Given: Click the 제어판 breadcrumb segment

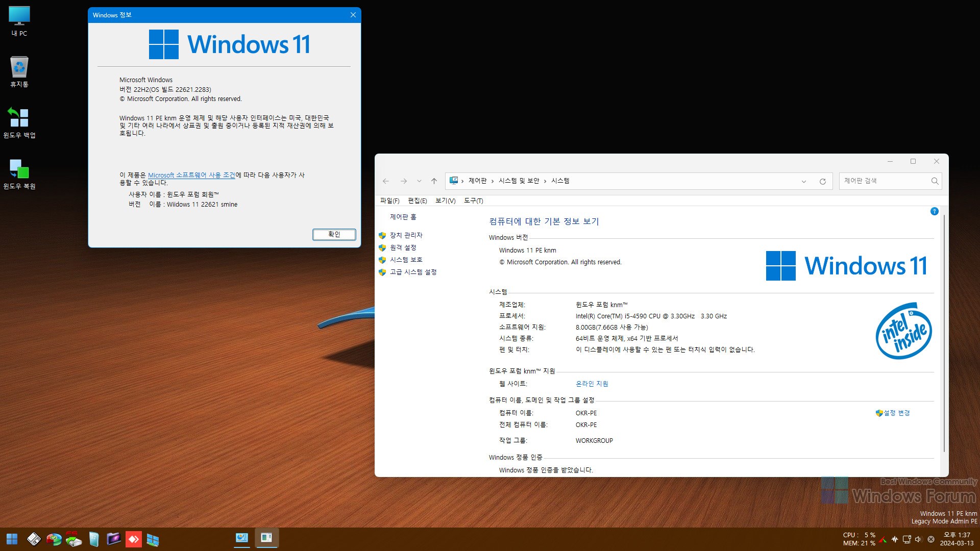Looking at the screenshot, I should point(477,181).
